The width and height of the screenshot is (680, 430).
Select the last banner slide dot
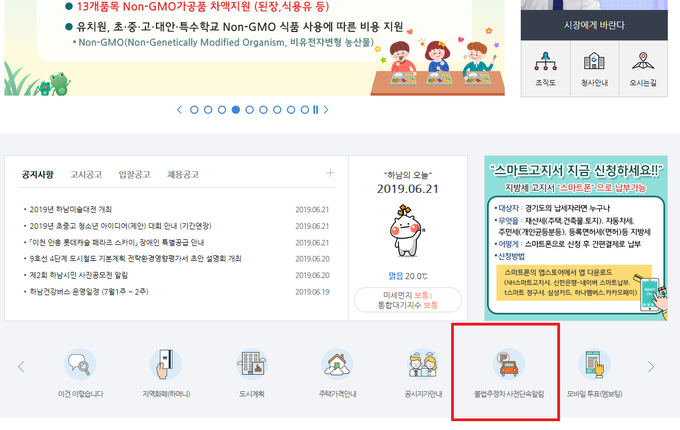click(x=305, y=110)
